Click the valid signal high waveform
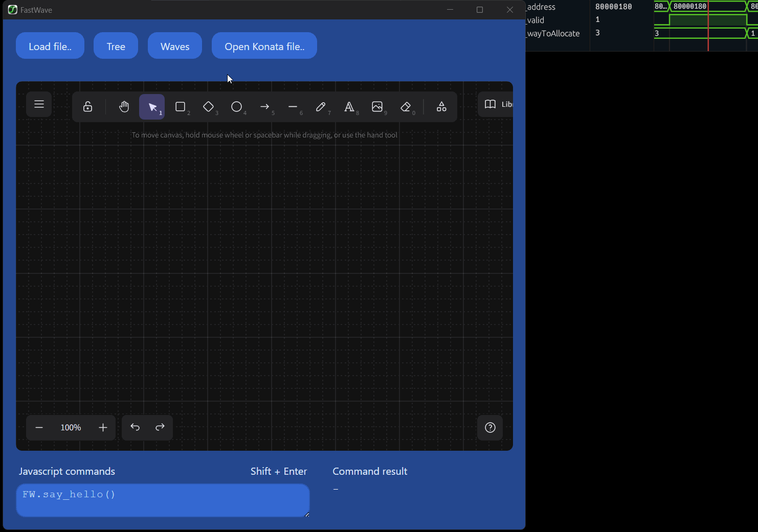The height and width of the screenshot is (532, 758). [708, 20]
